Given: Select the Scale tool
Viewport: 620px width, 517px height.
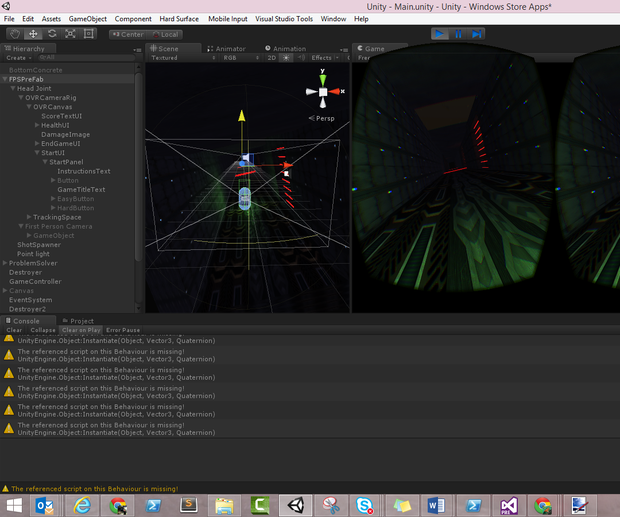Looking at the screenshot, I should click(x=70, y=34).
